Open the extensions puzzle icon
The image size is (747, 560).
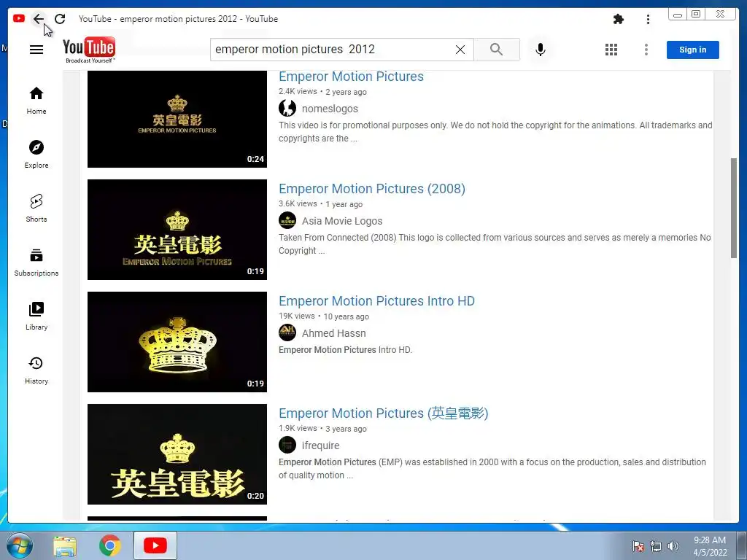pyautogui.click(x=619, y=19)
